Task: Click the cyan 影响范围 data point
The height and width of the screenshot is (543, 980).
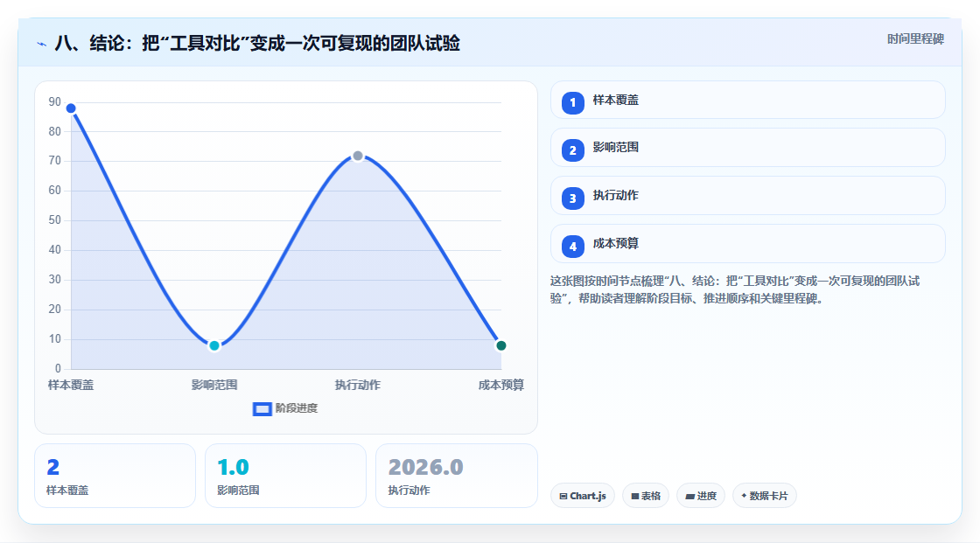Action: point(214,345)
